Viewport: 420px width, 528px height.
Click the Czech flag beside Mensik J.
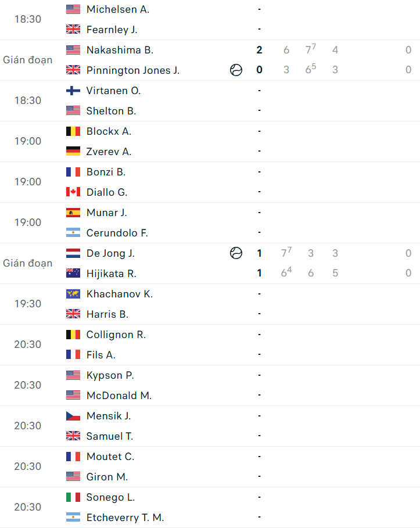(x=73, y=416)
